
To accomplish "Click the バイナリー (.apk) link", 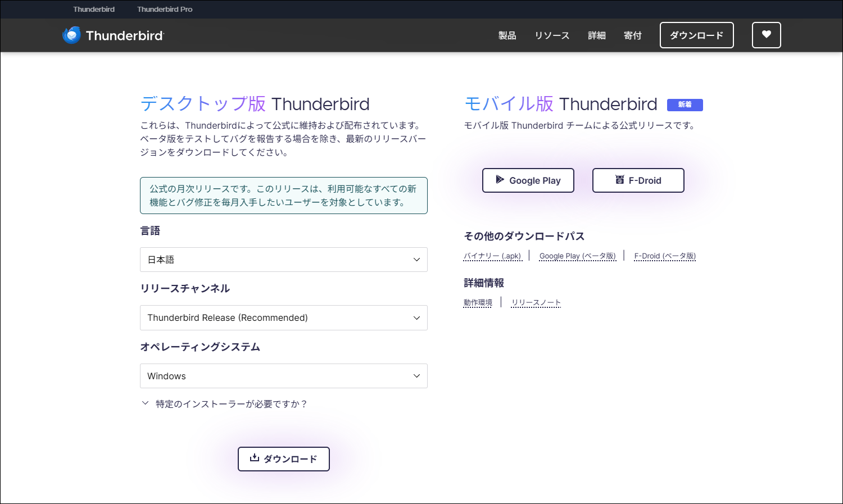I will [492, 256].
